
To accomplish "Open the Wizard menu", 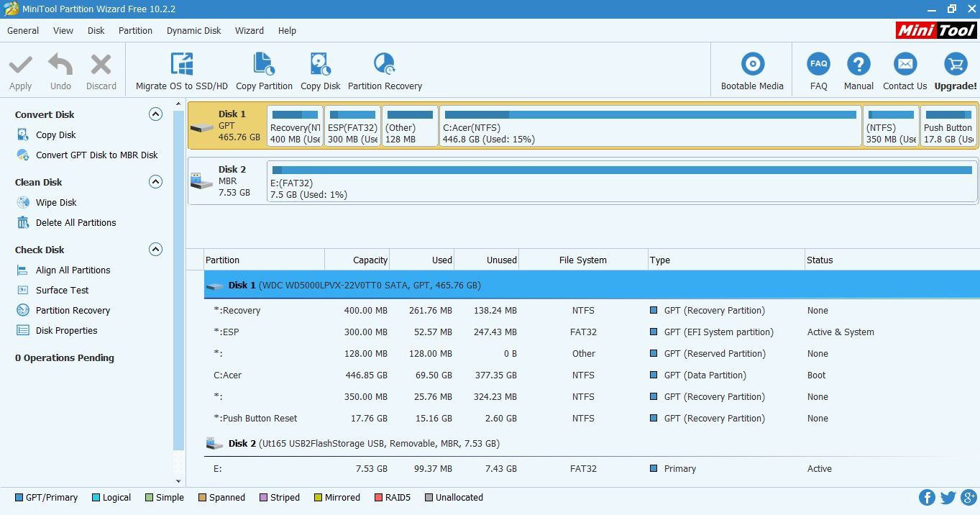I will coord(249,31).
